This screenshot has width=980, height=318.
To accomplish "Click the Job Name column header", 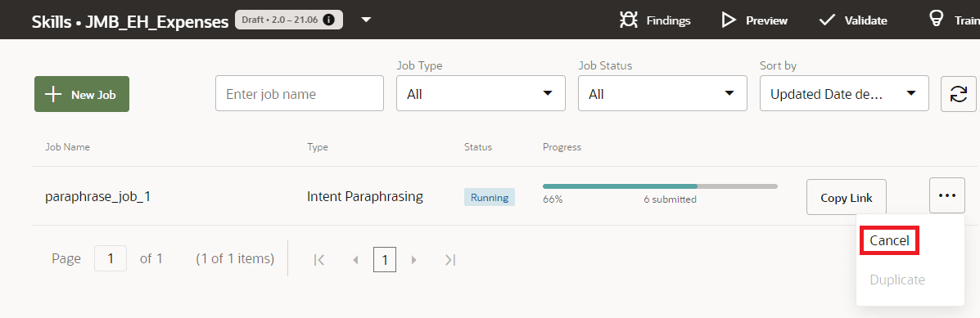I will [67, 147].
